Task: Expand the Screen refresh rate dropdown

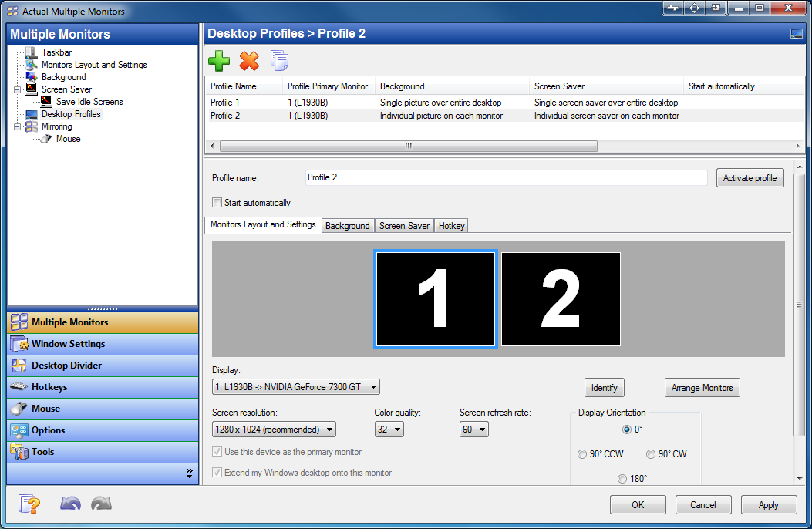Action: pos(474,430)
